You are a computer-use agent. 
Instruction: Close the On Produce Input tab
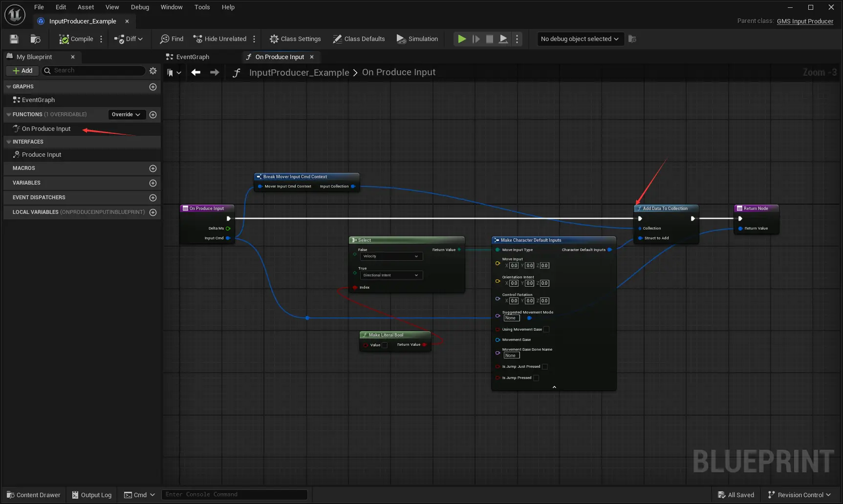pos(312,57)
